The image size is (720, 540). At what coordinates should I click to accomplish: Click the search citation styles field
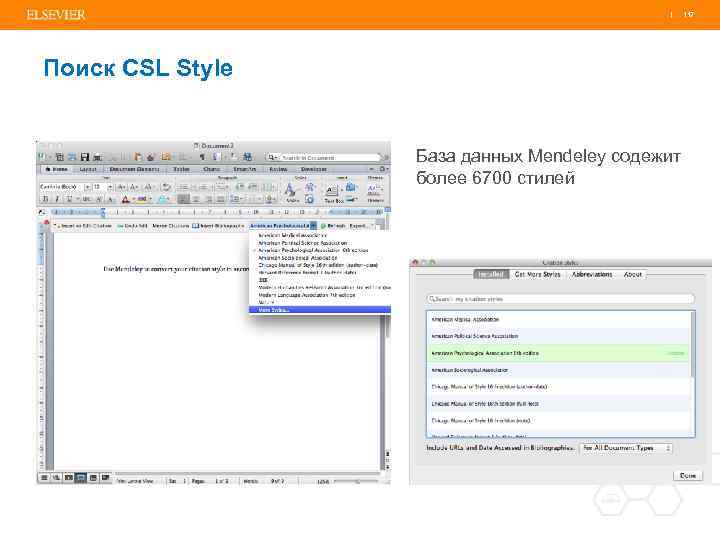point(560,299)
